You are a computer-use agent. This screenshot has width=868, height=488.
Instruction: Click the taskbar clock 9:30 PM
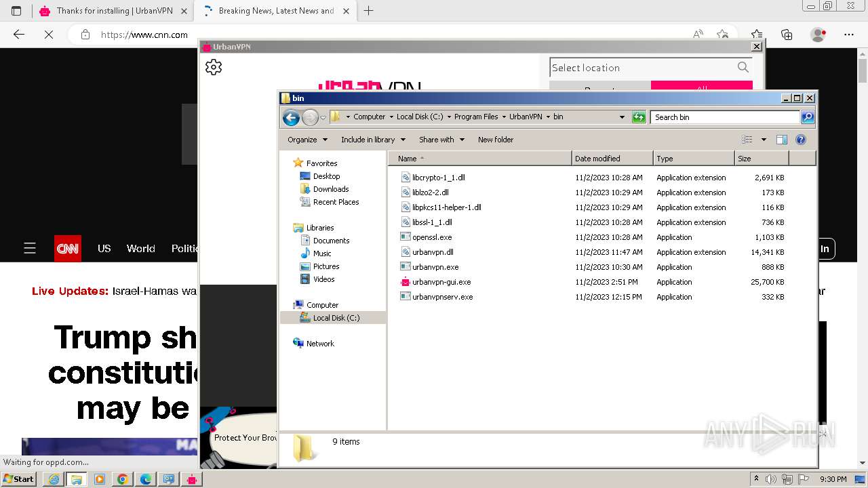point(833,479)
